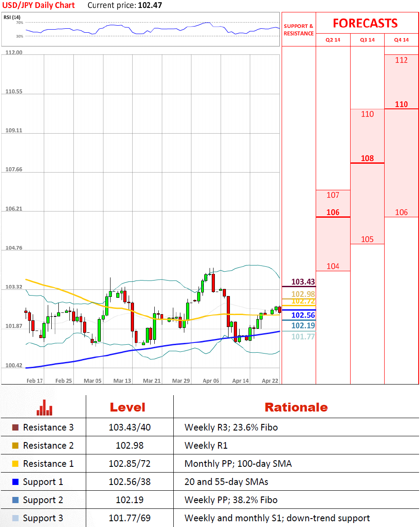Click the 102.98 resistance level marker
The image size is (420, 527).
coord(303,294)
